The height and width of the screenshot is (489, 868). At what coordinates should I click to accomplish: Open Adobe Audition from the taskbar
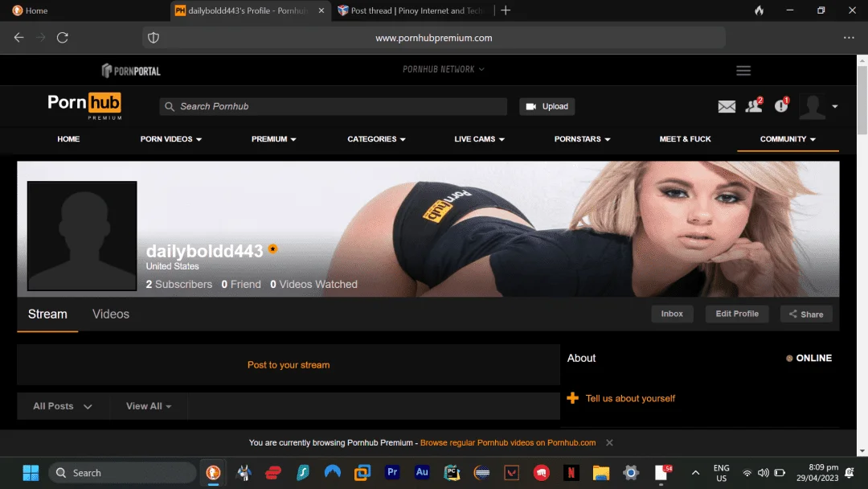tap(422, 472)
